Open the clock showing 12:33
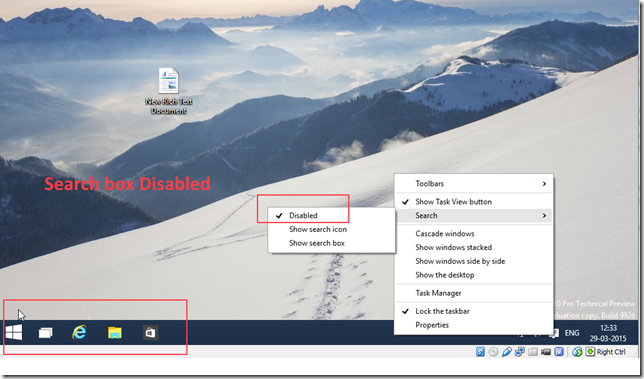The width and height of the screenshot is (644, 379). pos(608,333)
